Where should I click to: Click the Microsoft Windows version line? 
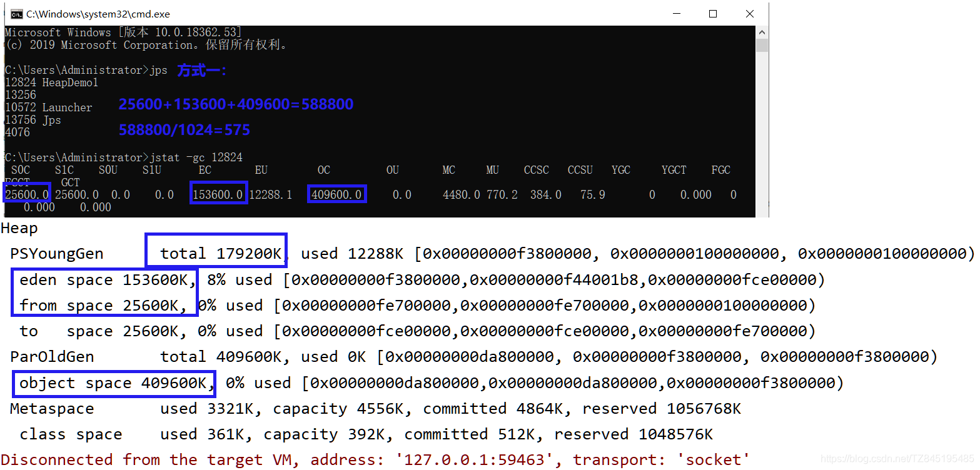(123, 32)
